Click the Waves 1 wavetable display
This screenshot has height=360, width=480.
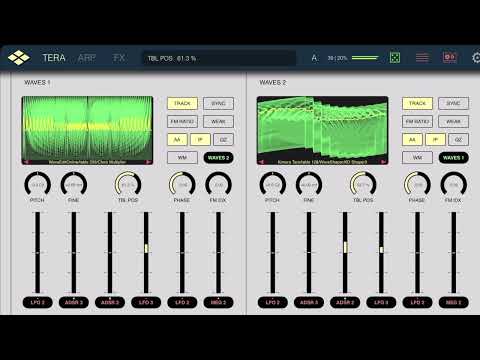point(87,130)
